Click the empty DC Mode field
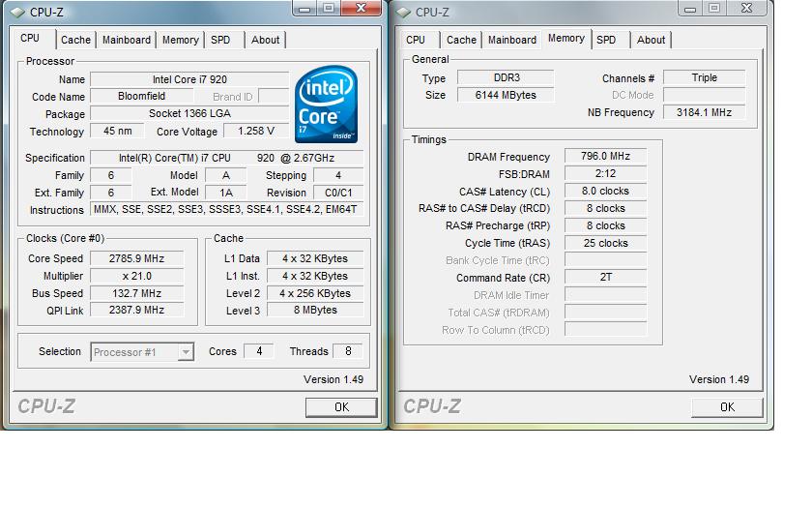Viewport: 812px width, 508px height. tap(705, 95)
